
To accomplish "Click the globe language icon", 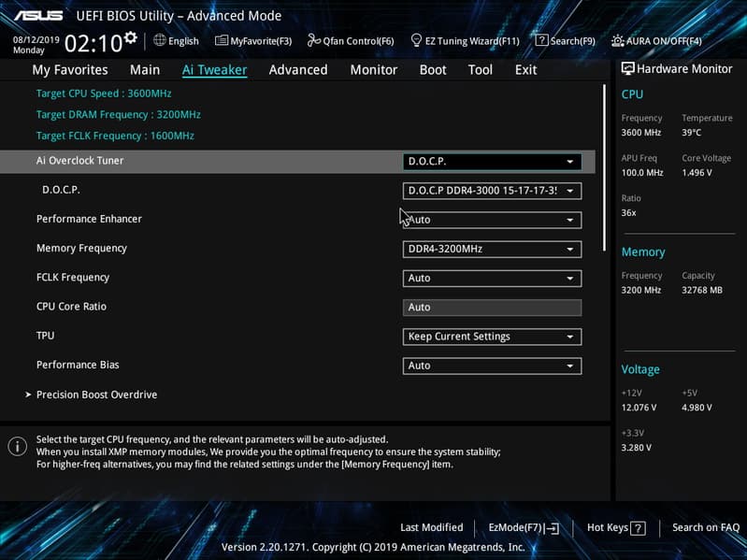I will pyautogui.click(x=160, y=40).
